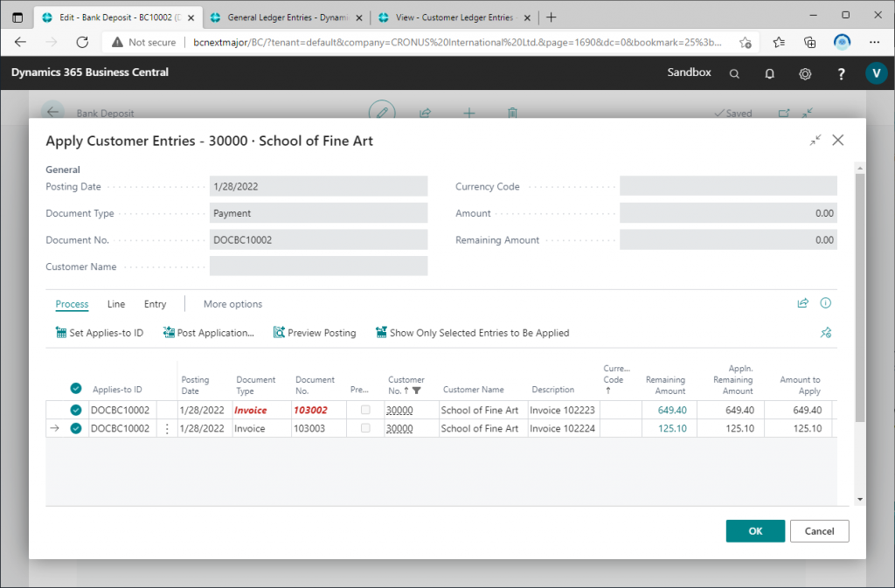Screen dimensions: 895x588
Task: Click the pin action bar icon
Action: (x=825, y=333)
